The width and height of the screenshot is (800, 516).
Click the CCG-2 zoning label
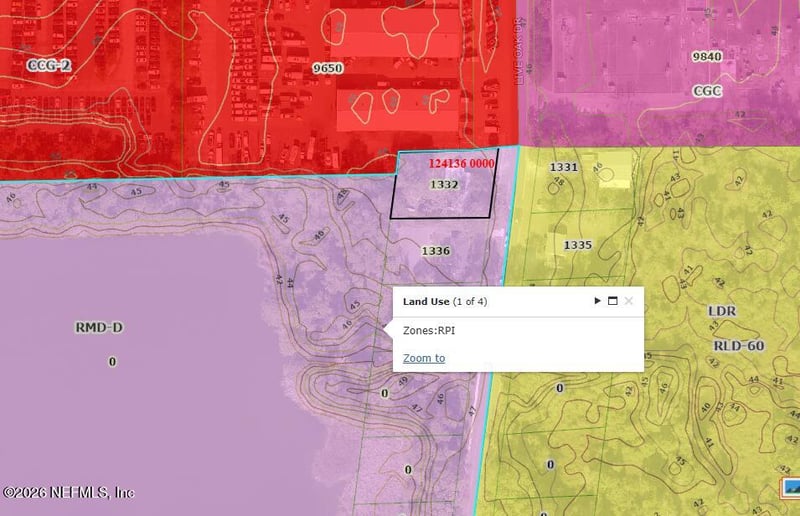(50, 64)
